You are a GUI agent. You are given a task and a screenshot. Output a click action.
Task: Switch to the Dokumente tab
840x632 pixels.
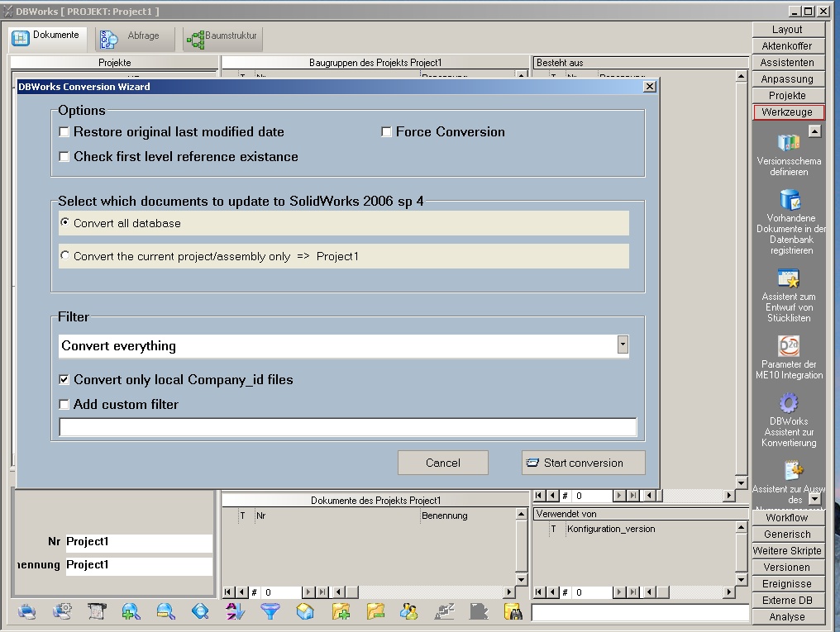click(x=47, y=37)
